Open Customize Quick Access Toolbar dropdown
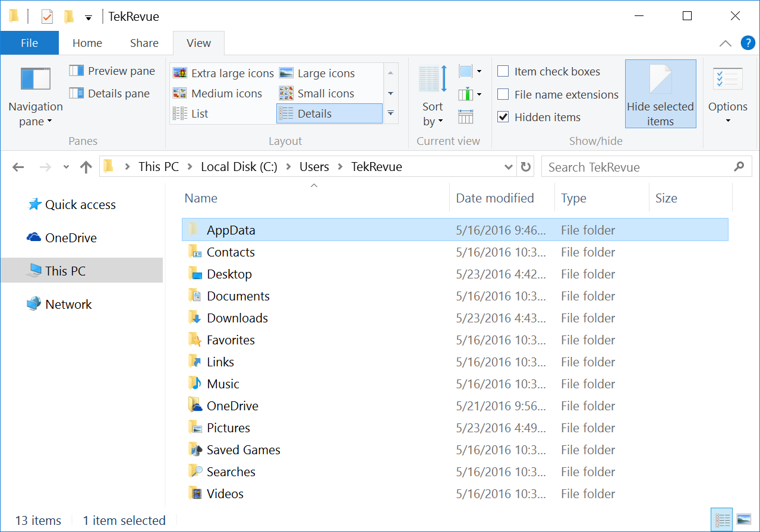 click(x=88, y=17)
